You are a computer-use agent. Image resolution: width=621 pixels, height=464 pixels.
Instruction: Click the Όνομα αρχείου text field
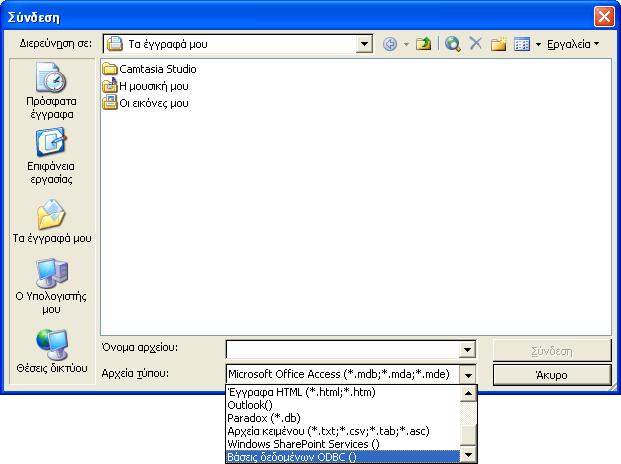pyautogui.click(x=343, y=350)
